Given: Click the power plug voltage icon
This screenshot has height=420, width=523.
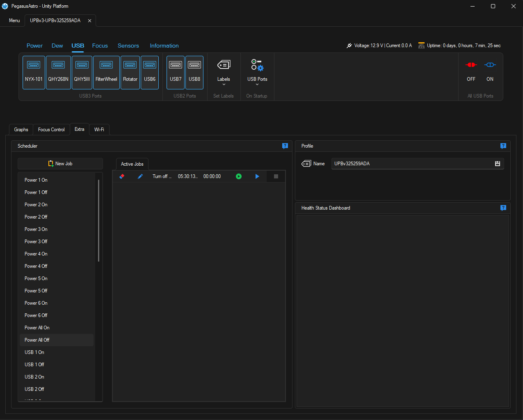Looking at the screenshot, I should point(349,46).
